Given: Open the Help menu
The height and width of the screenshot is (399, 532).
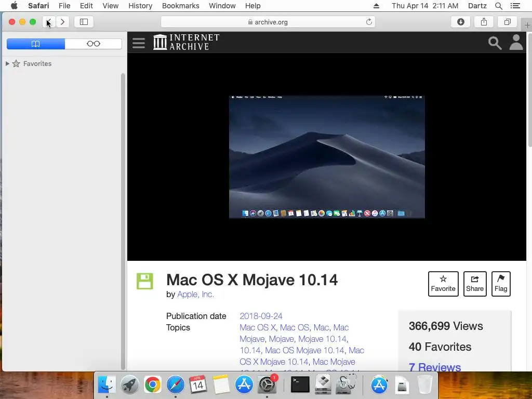Looking at the screenshot, I should coord(253,6).
